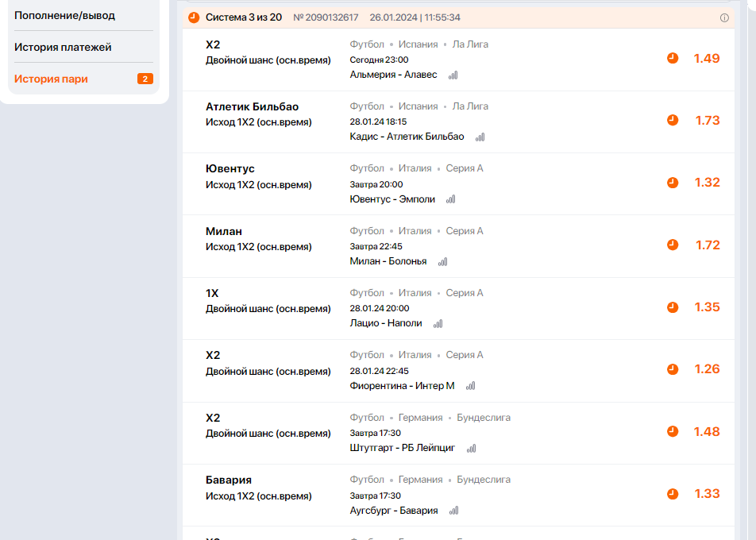Click the Завтра 20:00 match time
Image resolution: width=756 pixels, height=540 pixels.
pyautogui.click(x=376, y=184)
